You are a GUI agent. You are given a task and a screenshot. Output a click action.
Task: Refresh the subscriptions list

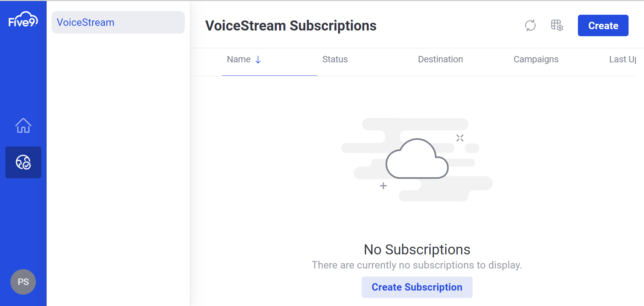(x=530, y=25)
